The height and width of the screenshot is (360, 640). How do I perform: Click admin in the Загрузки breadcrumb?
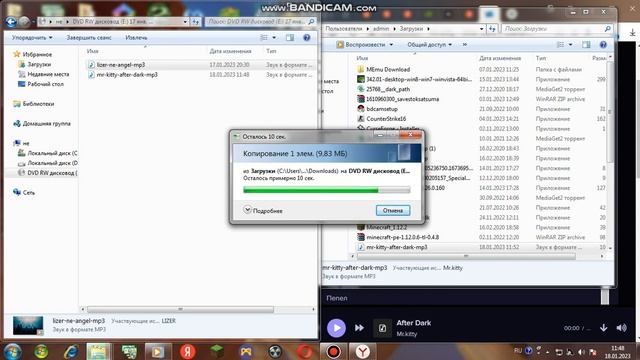click(x=381, y=29)
